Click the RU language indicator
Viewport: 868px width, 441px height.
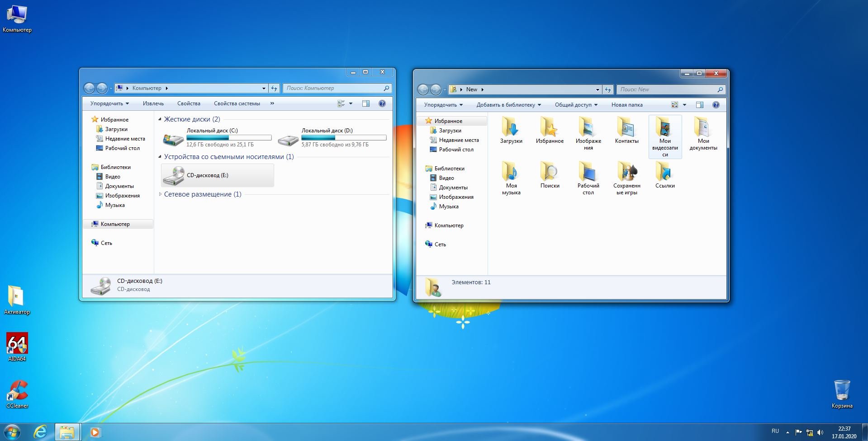775,431
